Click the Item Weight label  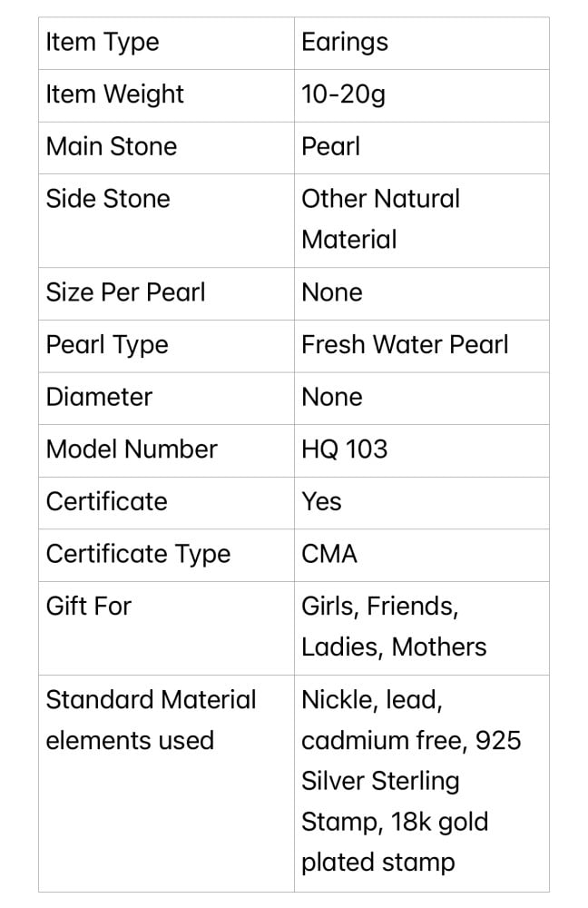coord(115,94)
